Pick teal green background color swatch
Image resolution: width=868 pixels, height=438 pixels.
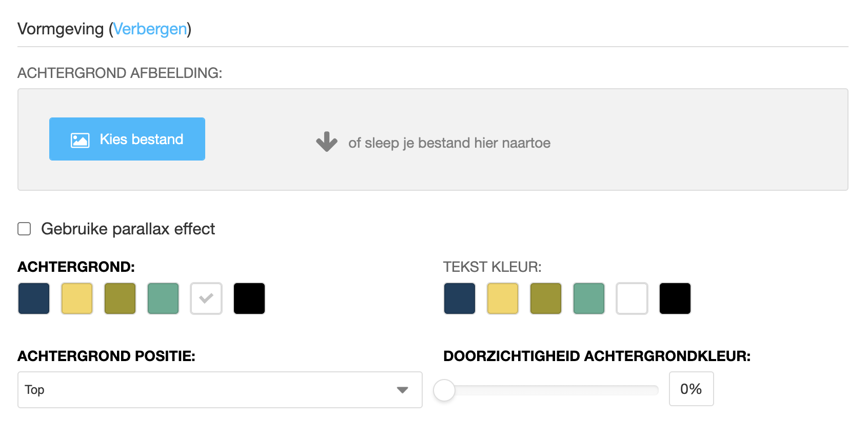coord(163,298)
